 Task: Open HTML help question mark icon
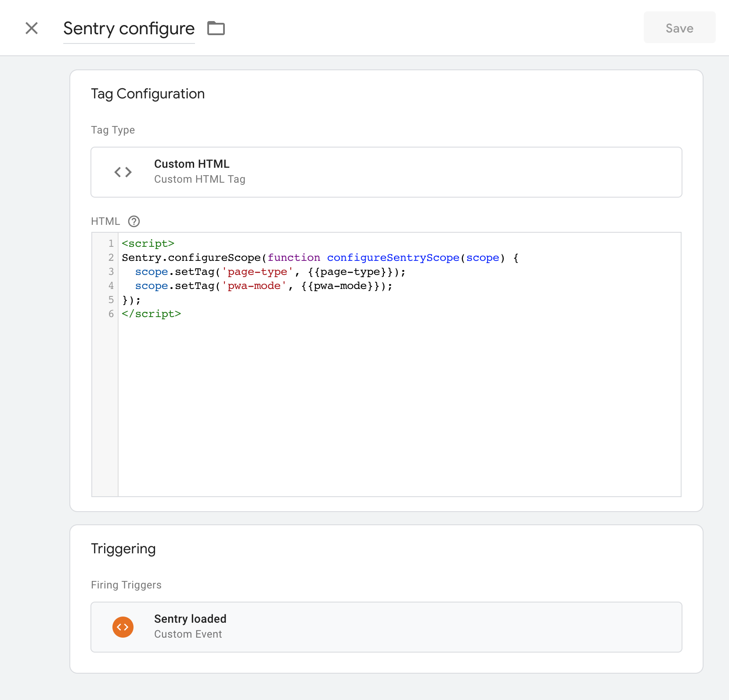click(x=134, y=221)
